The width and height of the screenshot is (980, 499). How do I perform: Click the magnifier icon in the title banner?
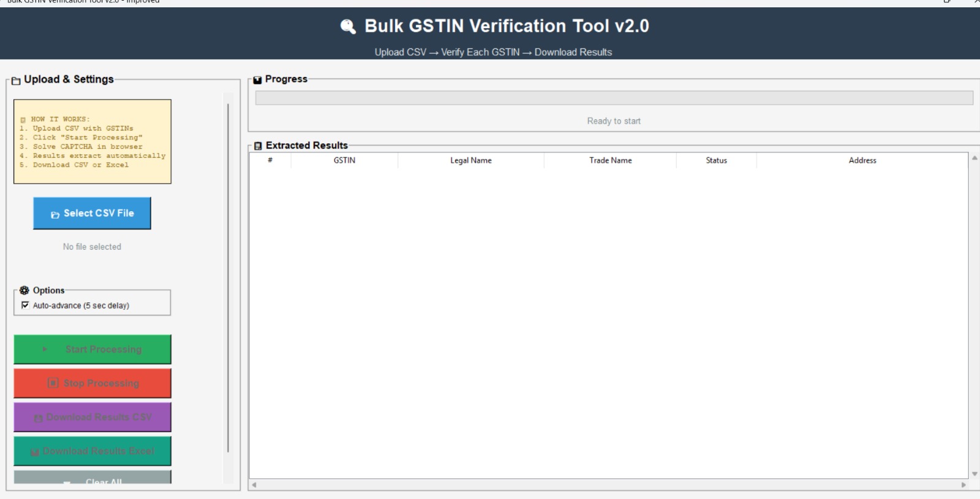[x=348, y=26]
